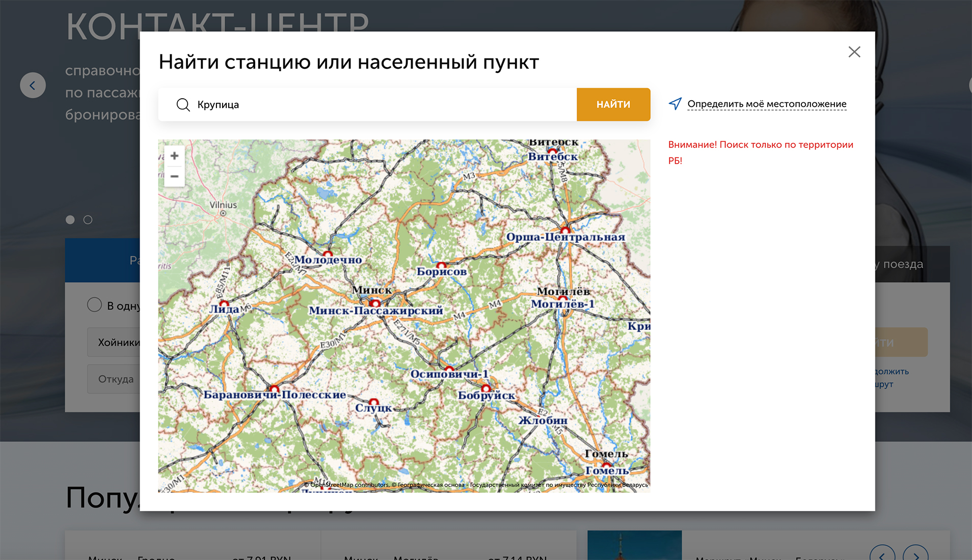Select the first carousel dot indicator
Screen dimensions: 972x560
[70, 219]
